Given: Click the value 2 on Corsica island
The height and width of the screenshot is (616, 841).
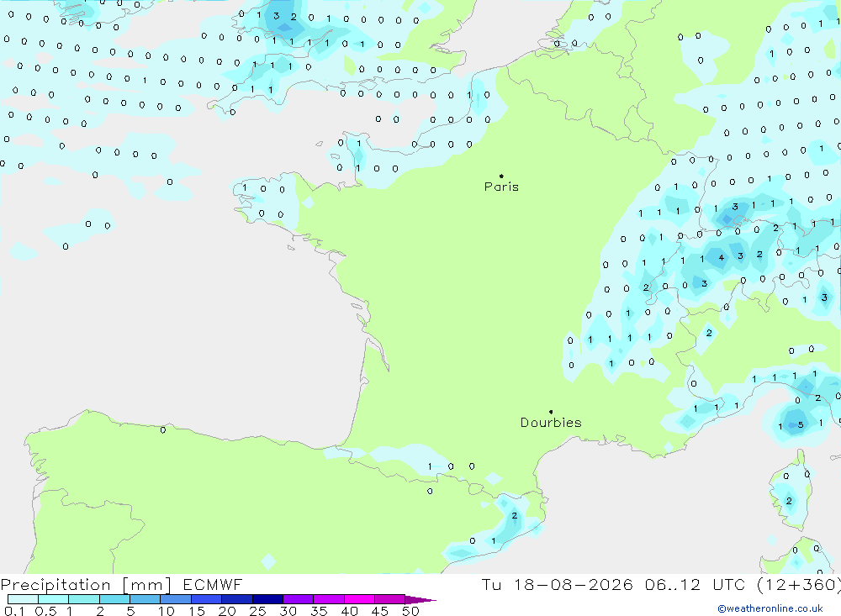Looking at the screenshot, I should coord(789,501).
